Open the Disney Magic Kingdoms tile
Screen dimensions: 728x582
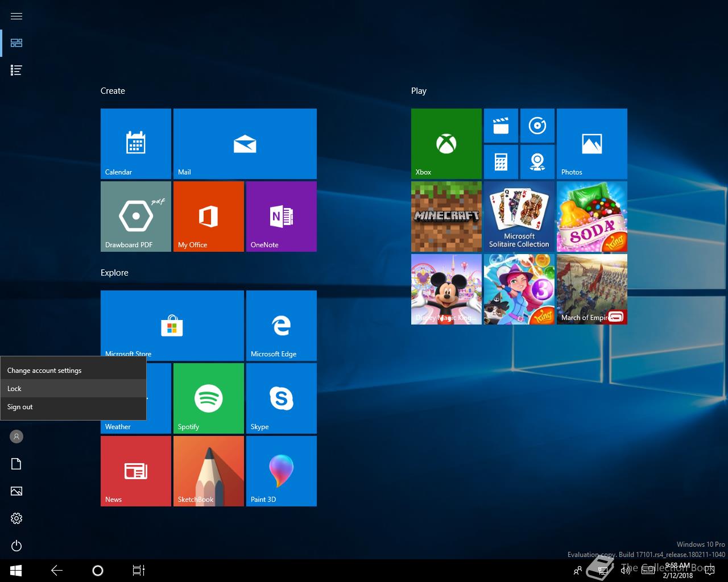(446, 289)
